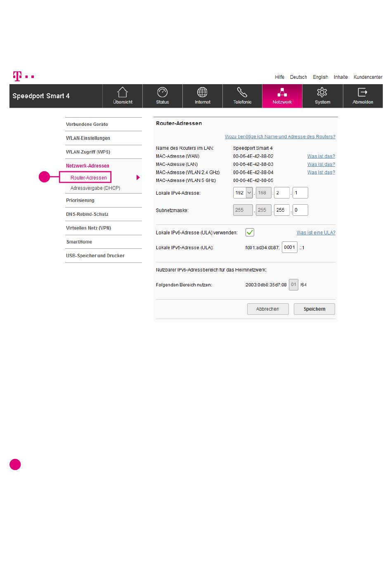392x588 pixels.
Task: Select Adressvergabe (DHCP) submenu entry
Action: point(95,188)
